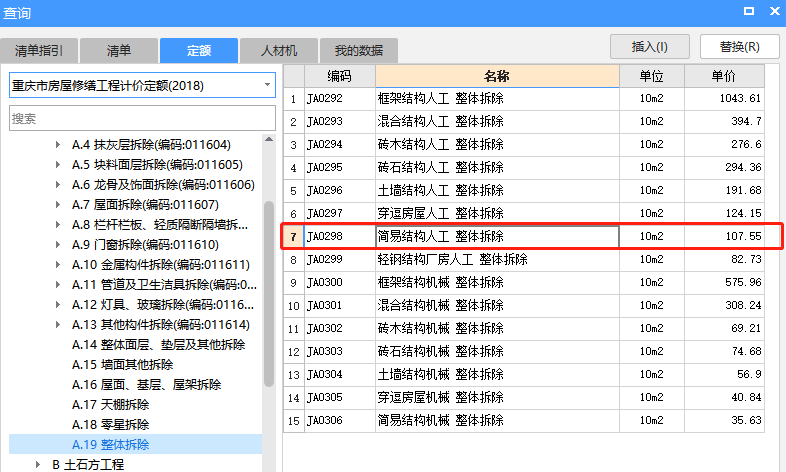Select code cell JA0295
This screenshot has height=472, width=786.
339,168
